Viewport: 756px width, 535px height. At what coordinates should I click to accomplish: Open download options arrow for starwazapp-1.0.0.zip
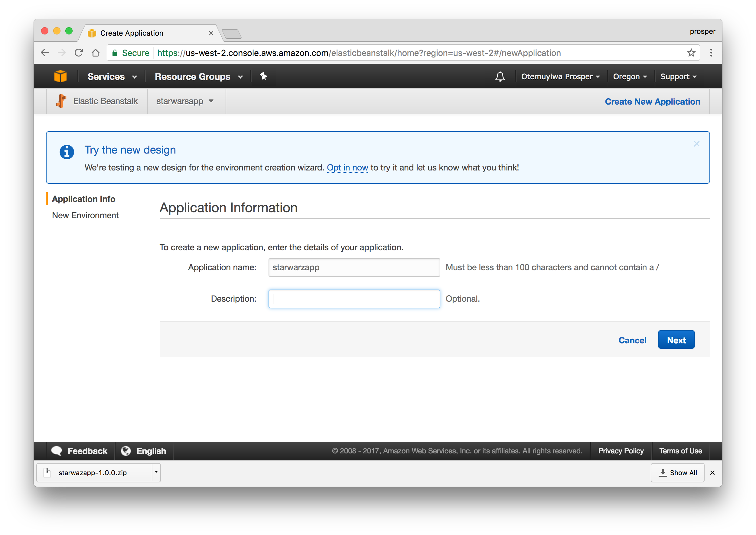(x=156, y=472)
